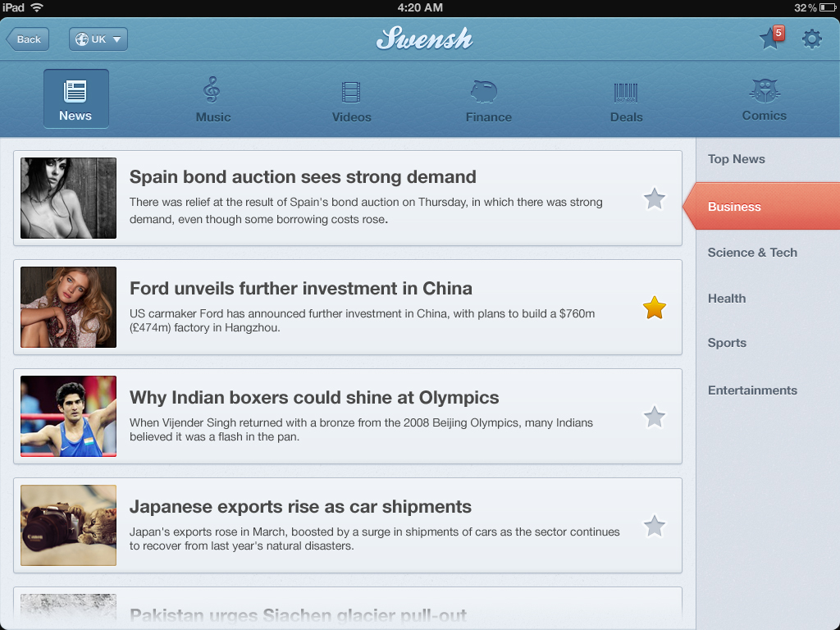Star the Spain bond auction article
The height and width of the screenshot is (630, 840).
coord(654,199)
